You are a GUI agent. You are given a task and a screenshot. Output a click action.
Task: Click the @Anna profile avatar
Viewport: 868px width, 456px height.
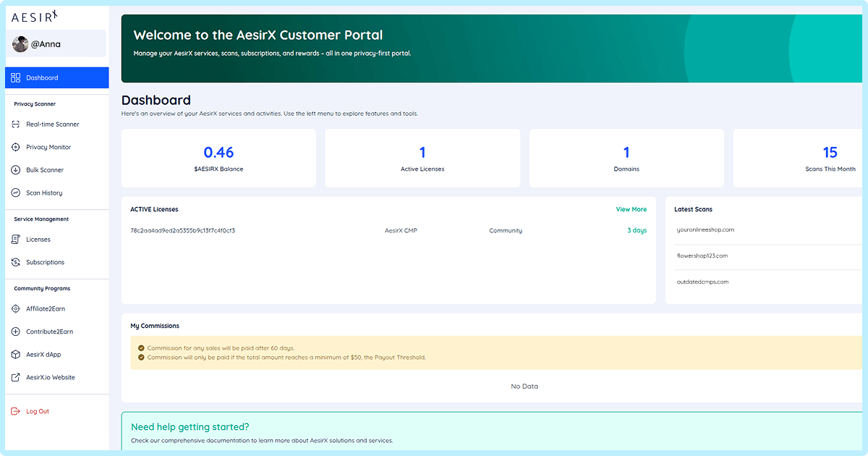point(20,44)
